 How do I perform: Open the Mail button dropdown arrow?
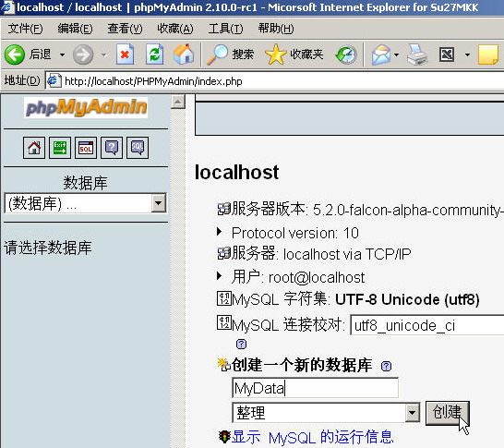(396, 54)
